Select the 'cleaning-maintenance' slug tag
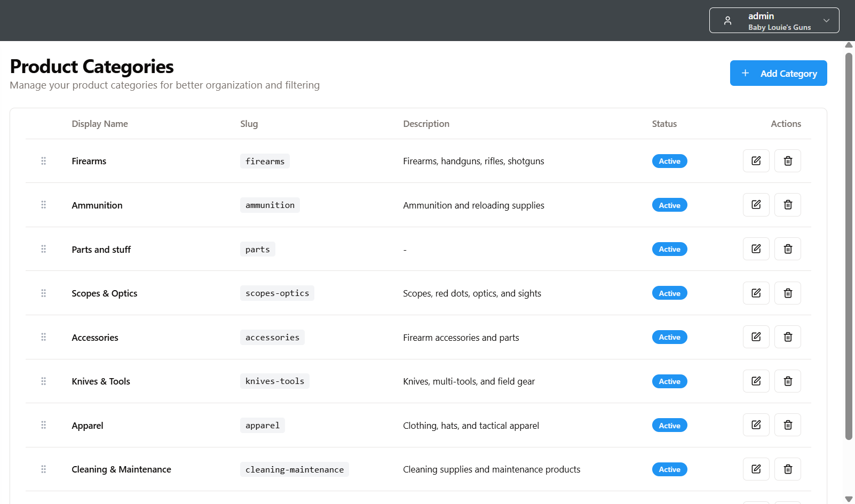 coord(294,469)
